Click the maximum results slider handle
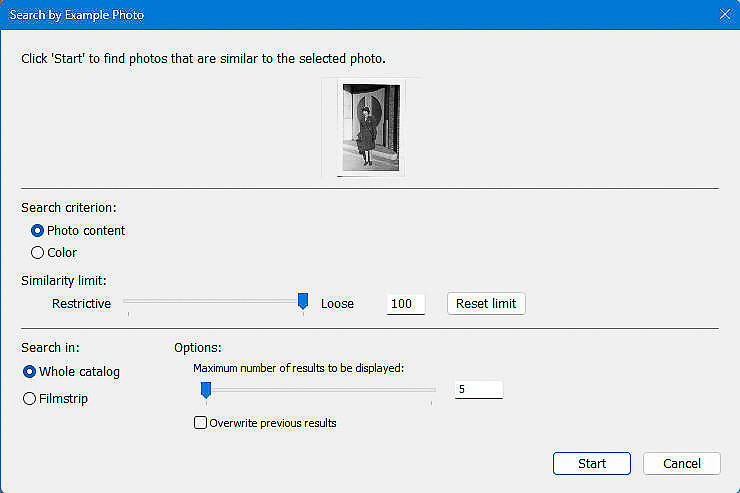Screen dimensions: 740x493 coord(206,390)
